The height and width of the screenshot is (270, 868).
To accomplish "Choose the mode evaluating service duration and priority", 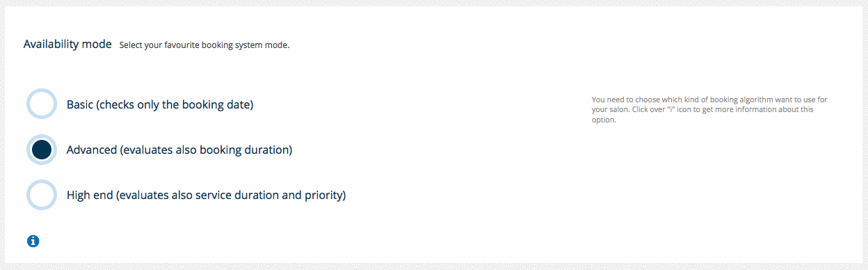I will tap(41, 195).
